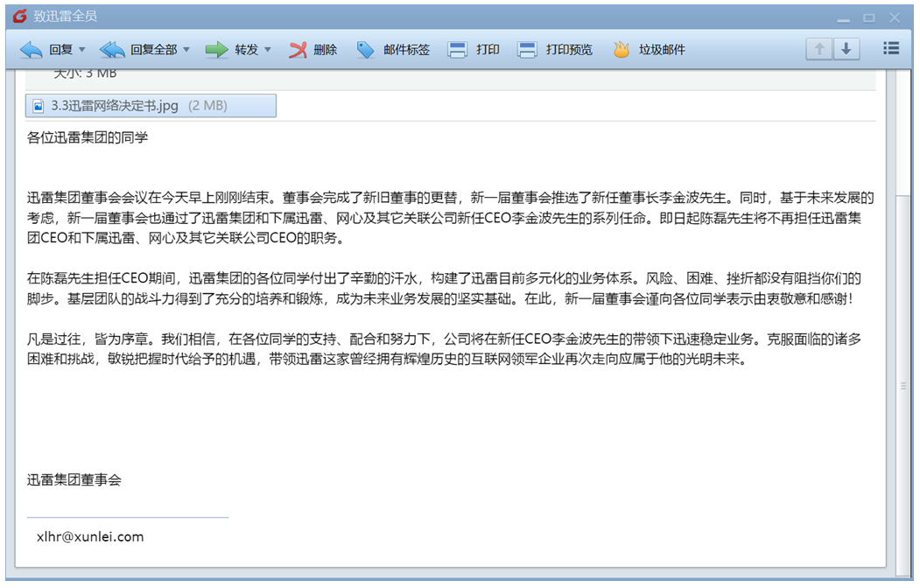Click the Reply (回复) arrow icon
This screenshot has height=588, width=920.
tap(32, 50)
